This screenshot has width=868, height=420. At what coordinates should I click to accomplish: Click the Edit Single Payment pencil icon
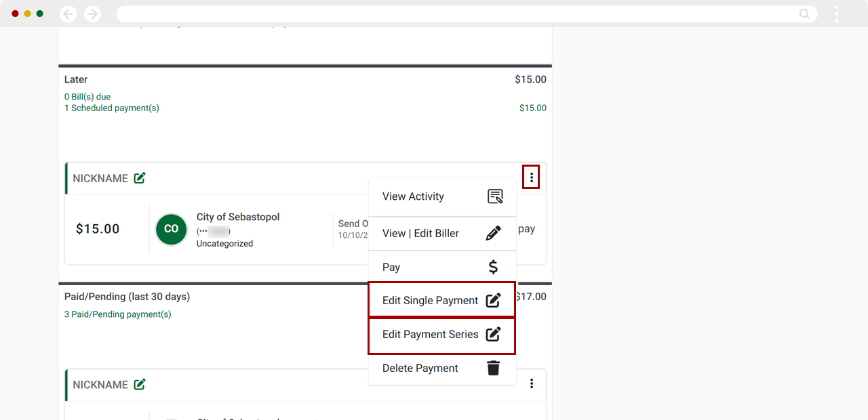[x=493, y=300]
